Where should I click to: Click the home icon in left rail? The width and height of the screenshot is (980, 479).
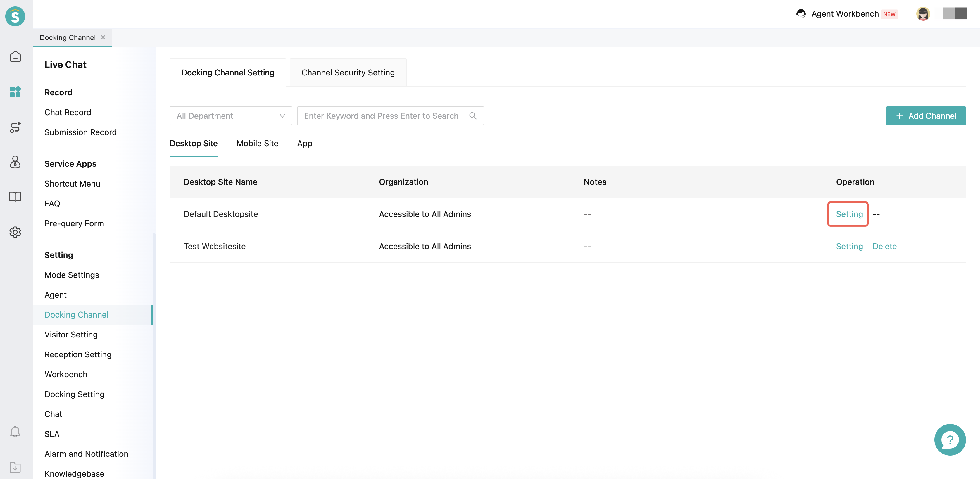15,57
